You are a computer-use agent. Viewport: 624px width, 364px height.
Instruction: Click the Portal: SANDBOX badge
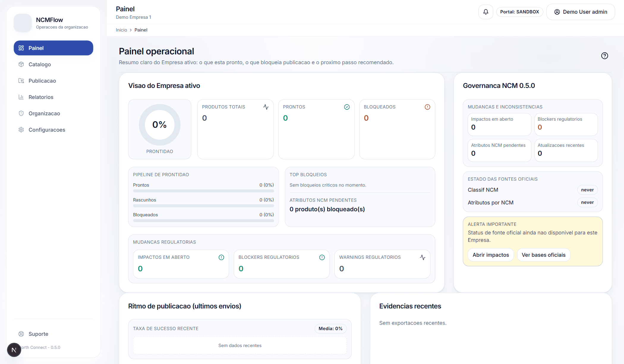pos(519,12)
